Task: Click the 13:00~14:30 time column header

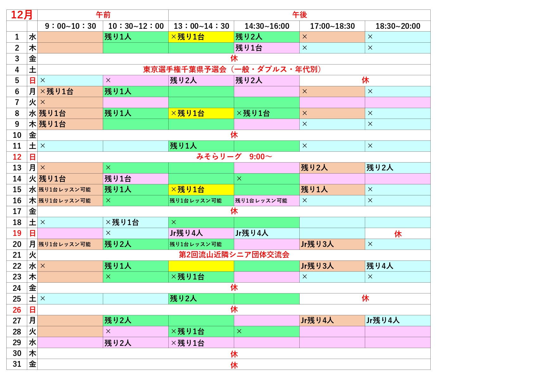Action: [202, 26]
